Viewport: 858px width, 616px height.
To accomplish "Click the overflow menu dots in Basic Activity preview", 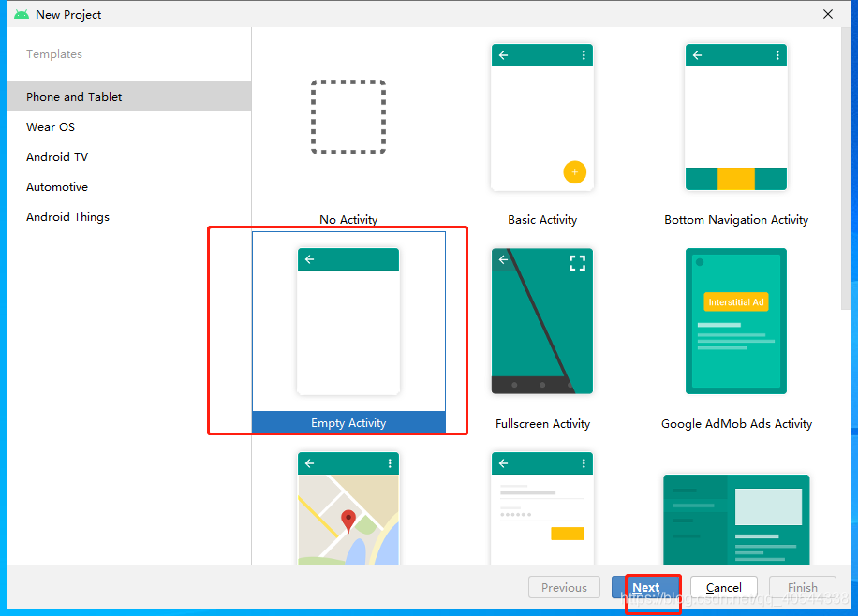I will click(585, 55).
